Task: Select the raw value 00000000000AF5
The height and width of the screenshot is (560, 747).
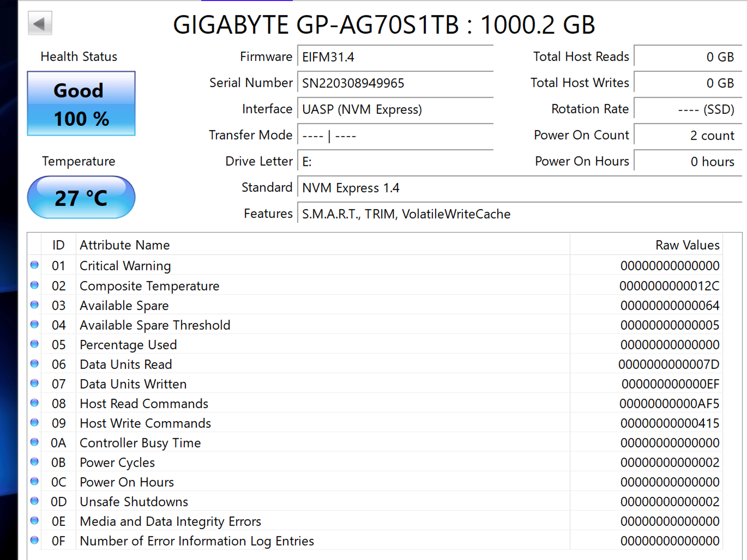Action: click(x=669, y=404)
